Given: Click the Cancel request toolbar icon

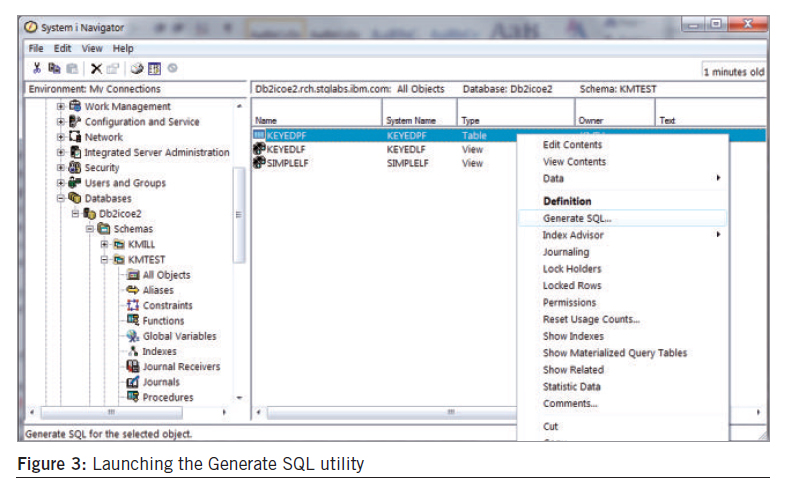Looking at the screenshot, I should [172, 68].
